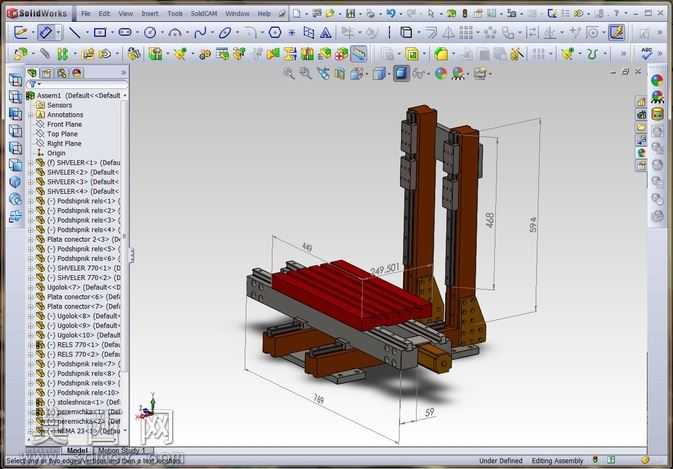Open the Circle tool dropdown arrow
673x469 pixels.
tap(161, 33)
